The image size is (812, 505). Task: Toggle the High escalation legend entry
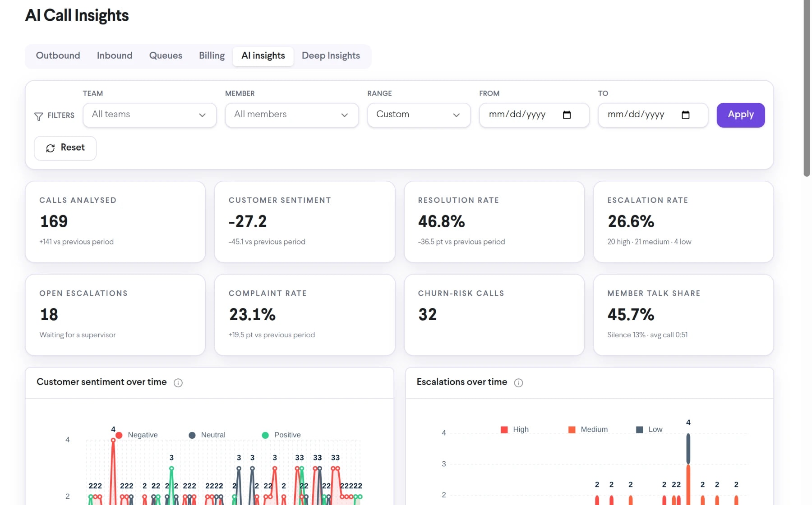point(515,430)
